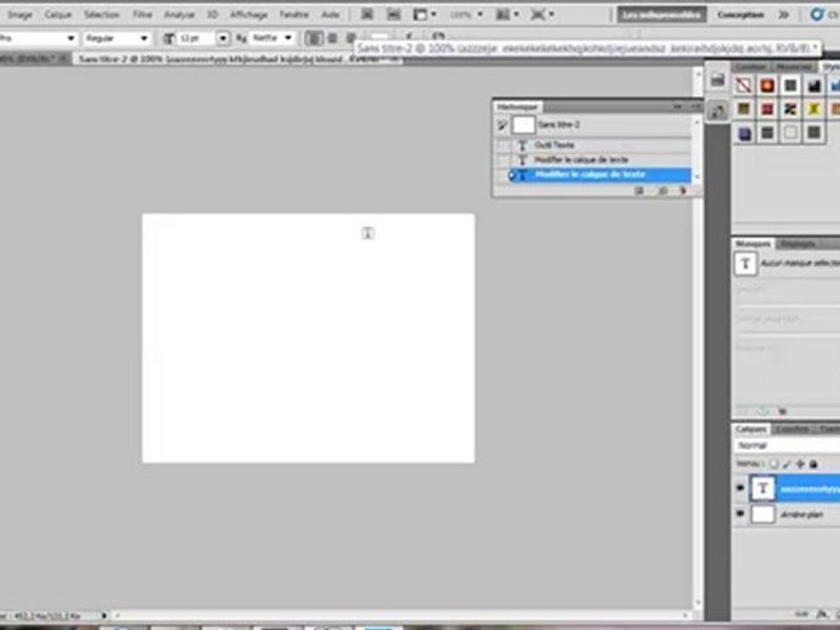The height and width of the screenshot is (630, 840).
Task: Open the Fenêtre menu
Action: [x=294, y=15]
